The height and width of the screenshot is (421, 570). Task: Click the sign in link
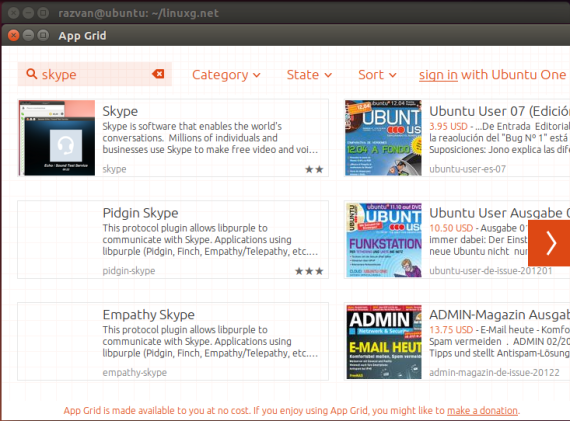click(x=438, y=75)
